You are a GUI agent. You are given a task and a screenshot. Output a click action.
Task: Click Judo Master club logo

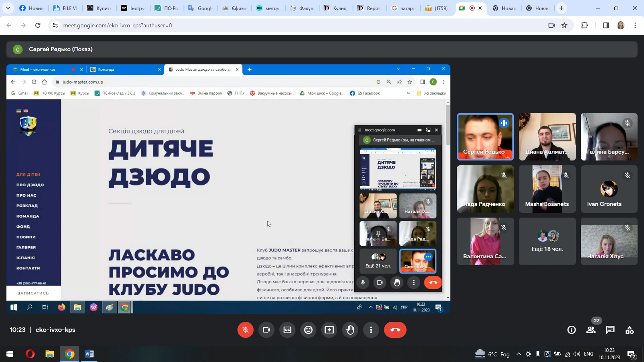(28, 126)
